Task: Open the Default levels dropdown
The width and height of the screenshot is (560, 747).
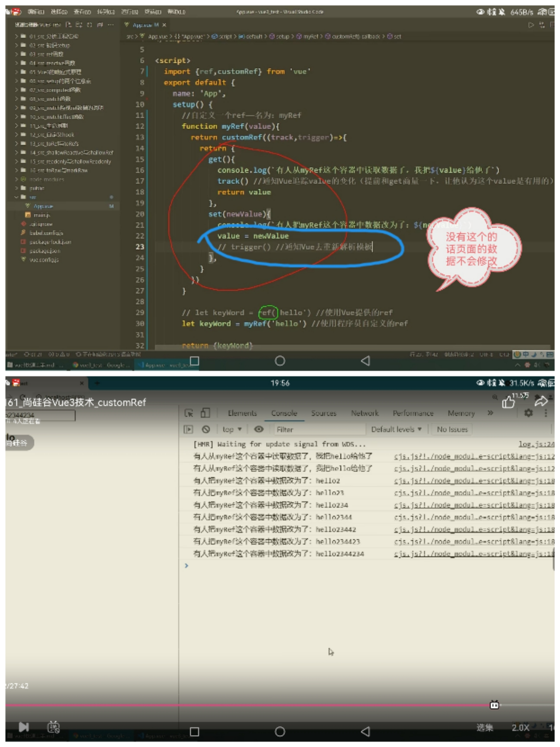Action: pos(396,429)
